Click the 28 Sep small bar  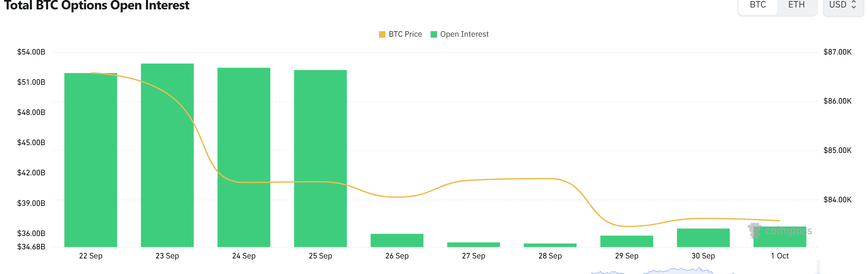[x=550, y=245]
